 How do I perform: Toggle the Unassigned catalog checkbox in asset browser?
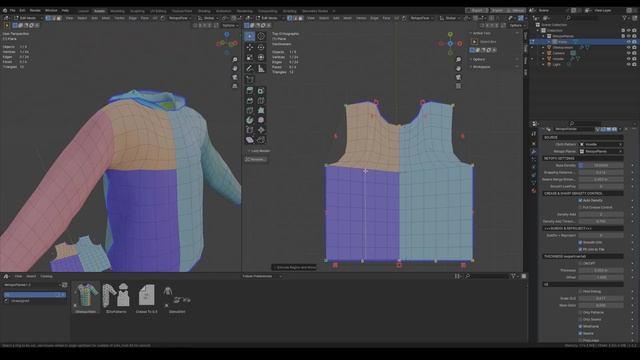pos(6,301)
